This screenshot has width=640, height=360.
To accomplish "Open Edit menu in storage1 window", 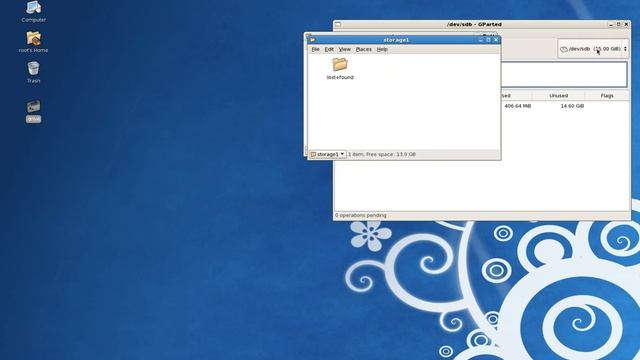I will pos(329,49).
